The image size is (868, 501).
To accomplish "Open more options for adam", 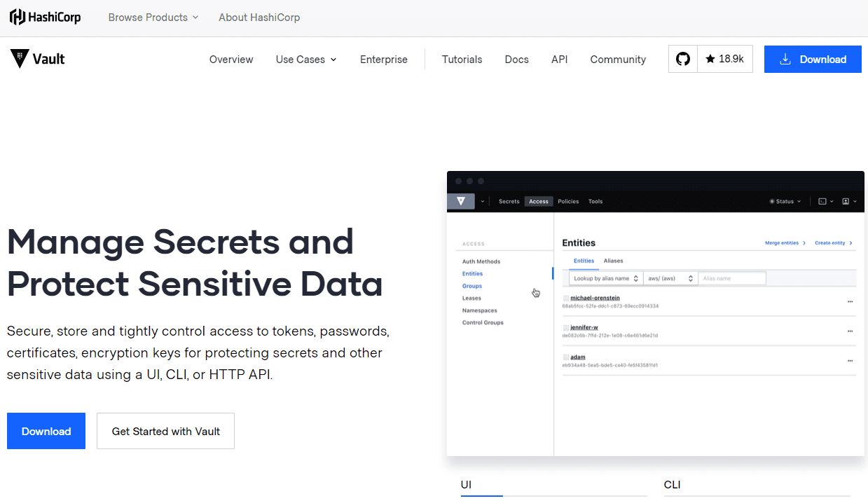I will pos(850,361).
